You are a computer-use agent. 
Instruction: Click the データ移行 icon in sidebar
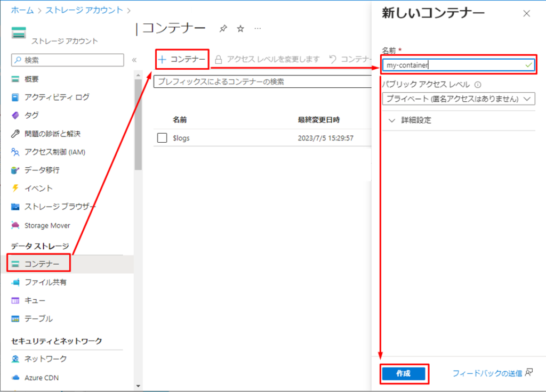[x=15, y=170]
